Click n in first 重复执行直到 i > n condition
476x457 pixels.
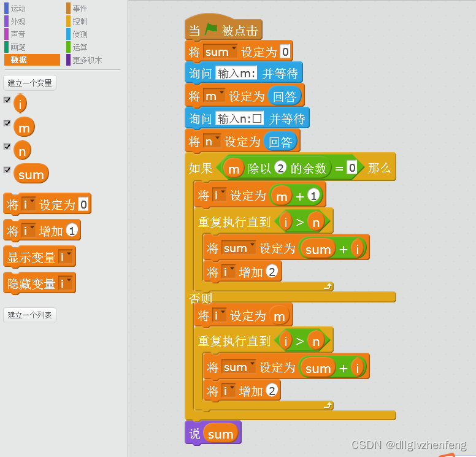click(x=316, y=223)
